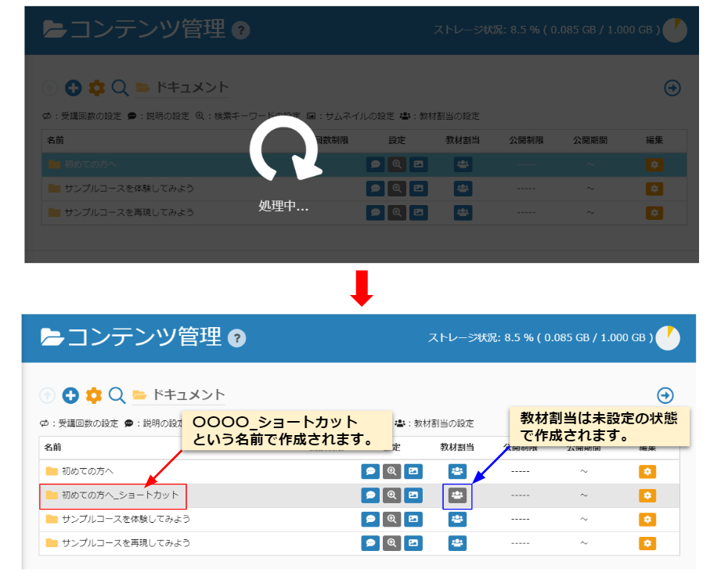Click orange settings gear in the undimmed toolbar
The width and height of the screenshot is (728, 576).
94,395
